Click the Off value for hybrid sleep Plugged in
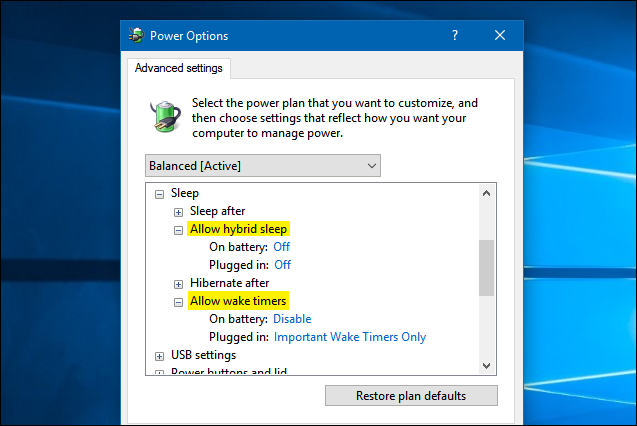This screenshot has width=637, height=426. click(283, 265)
